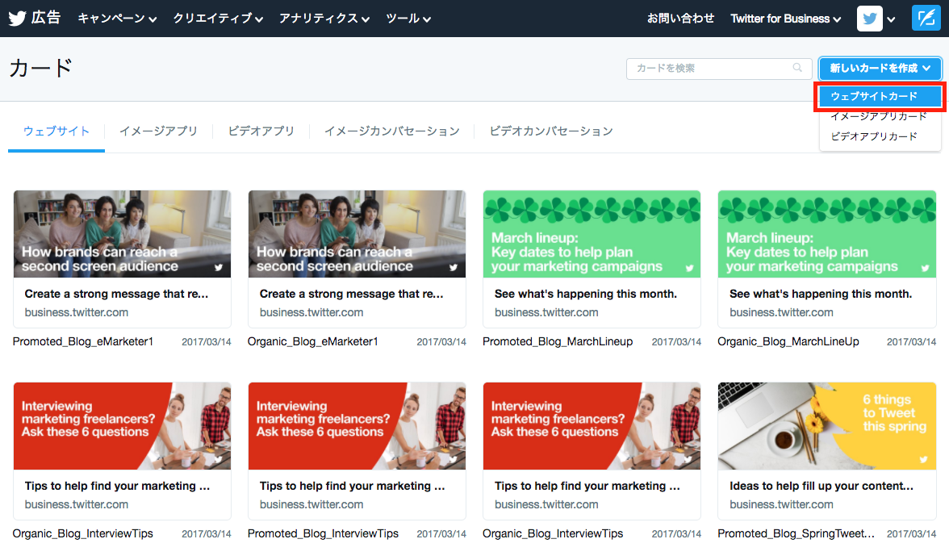This screenshot has height=560, width=949.
Task: Switch to the ビデオアプリ tab
Action: click(x=261, y=131)
